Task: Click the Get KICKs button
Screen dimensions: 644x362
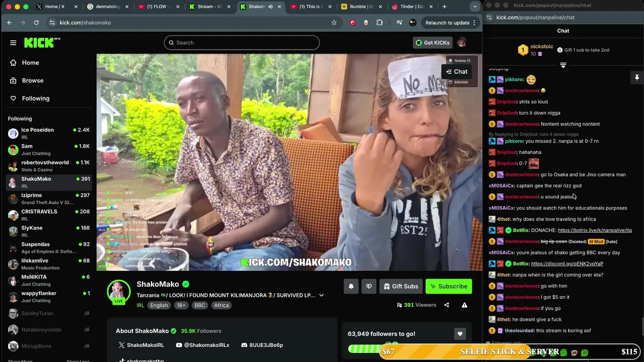Action: coord(432,43)
